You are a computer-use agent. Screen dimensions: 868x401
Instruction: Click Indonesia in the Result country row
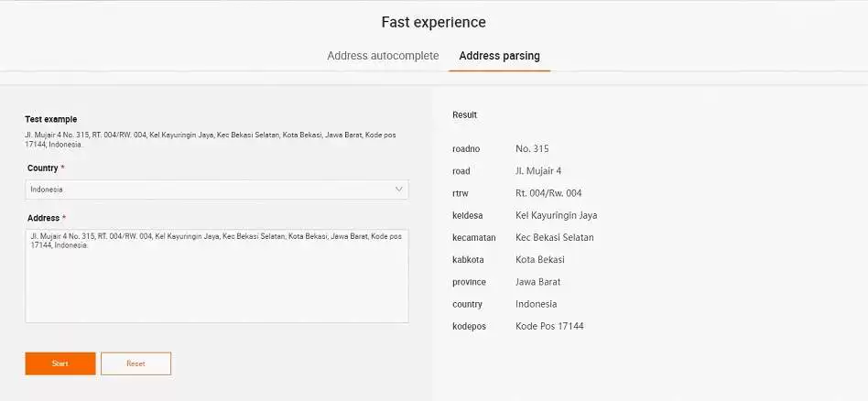coord(536,304)
